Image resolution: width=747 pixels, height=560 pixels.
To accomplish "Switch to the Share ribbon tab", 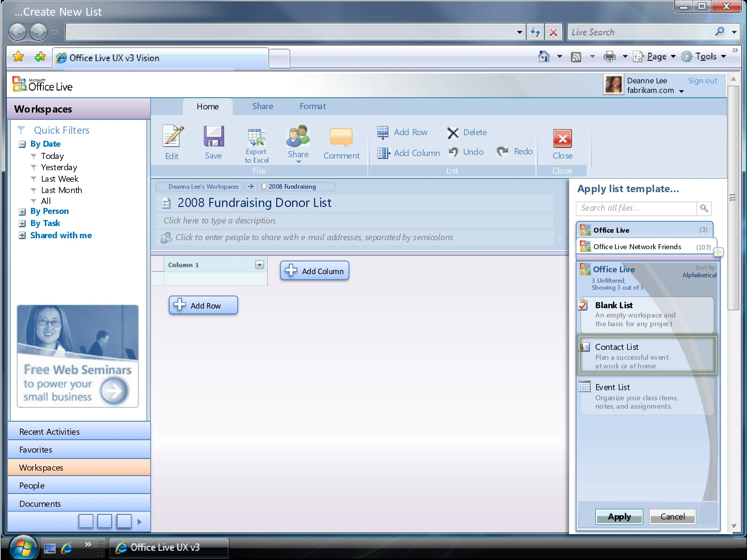I will pos(263,106).
